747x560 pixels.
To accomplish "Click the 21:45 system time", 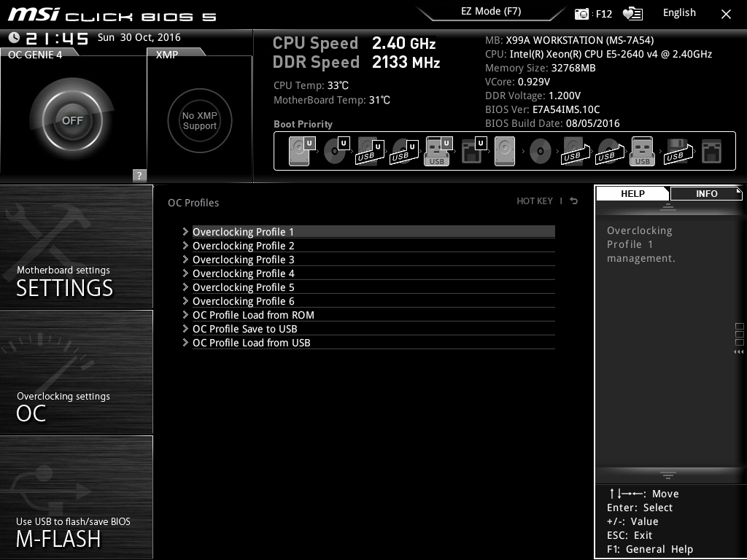I will point(57,38).
